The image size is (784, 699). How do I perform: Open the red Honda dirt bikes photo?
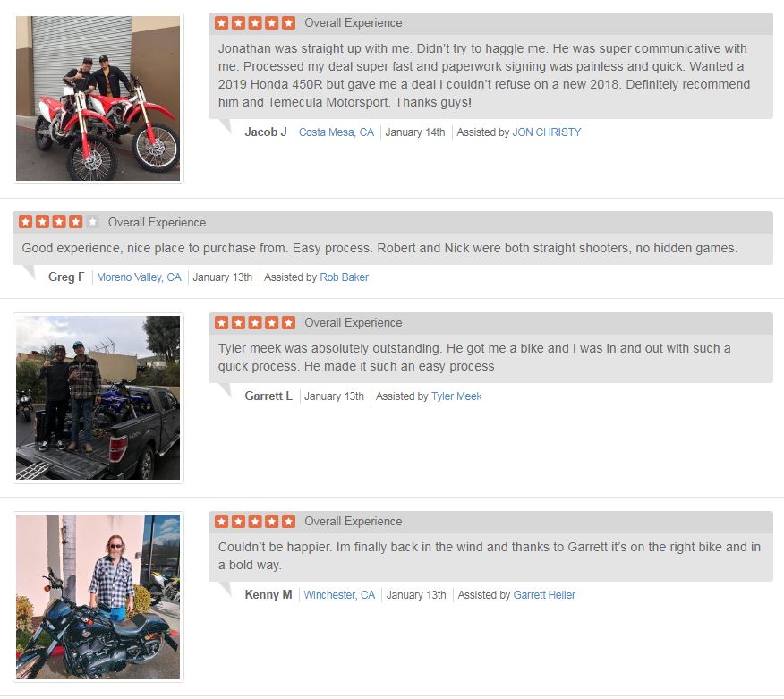click(x=98, y=98)
